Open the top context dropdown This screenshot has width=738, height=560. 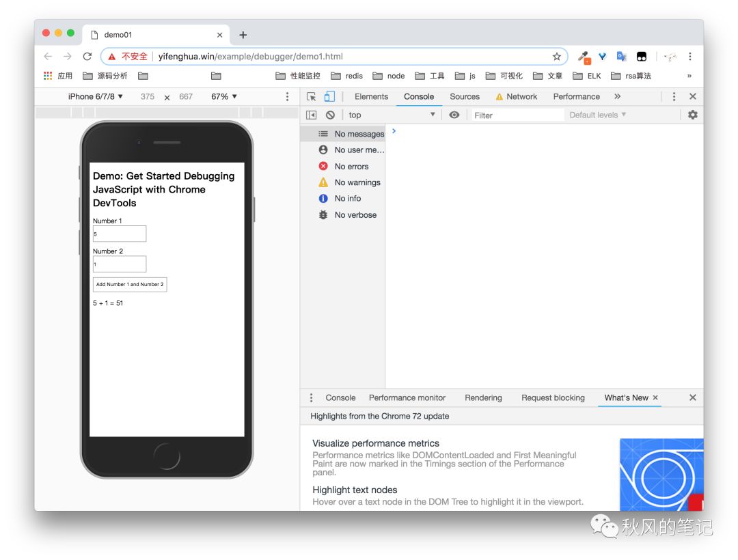click(392, 115)
